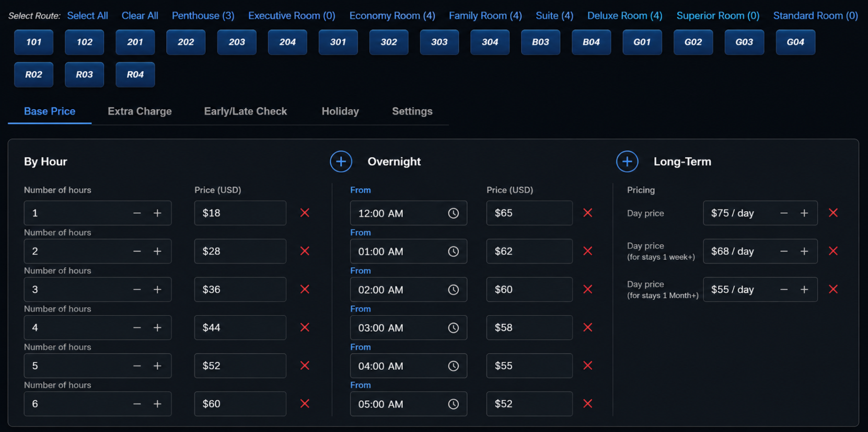Click the Select All link
Viewport: 868px width, 432px height.
pyautogui.click(x=87, y=16)
